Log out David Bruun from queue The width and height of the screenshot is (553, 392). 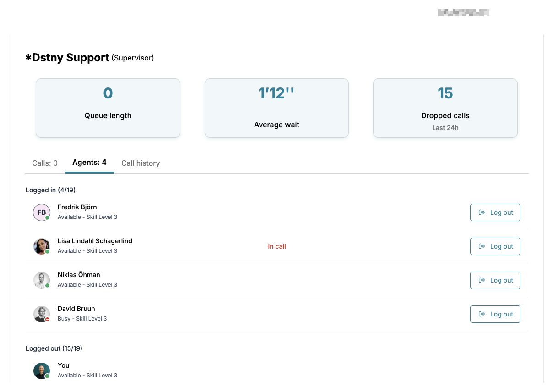coord(495,314)
